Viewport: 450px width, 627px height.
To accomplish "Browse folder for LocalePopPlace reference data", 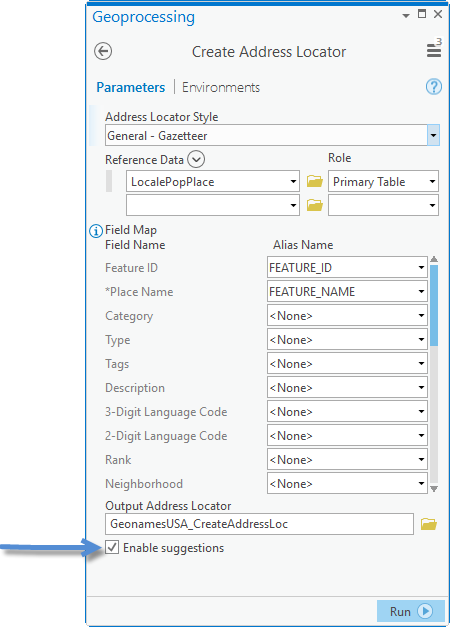I will (314, 181).
